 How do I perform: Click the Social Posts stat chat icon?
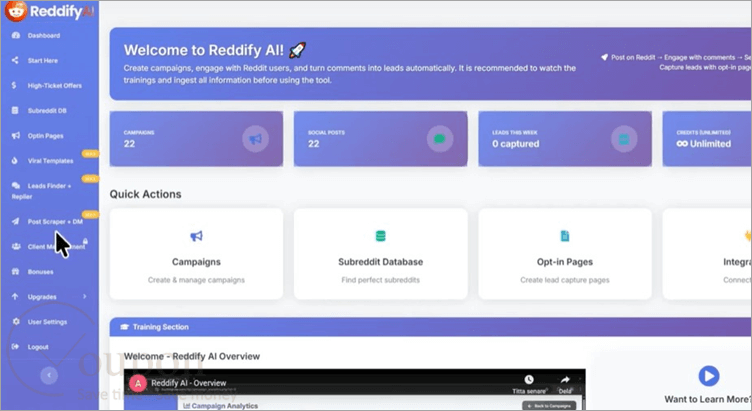[440, 139]
